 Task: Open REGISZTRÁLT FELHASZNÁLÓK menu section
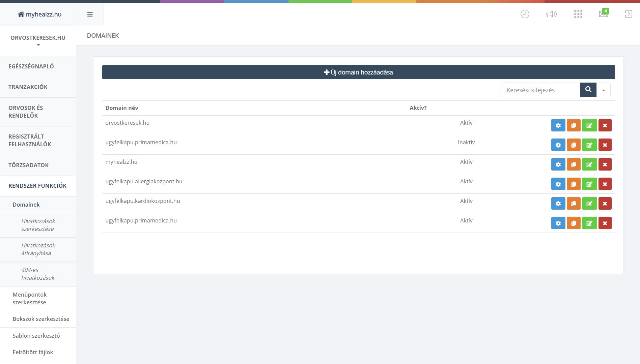(x=38, y=140)
